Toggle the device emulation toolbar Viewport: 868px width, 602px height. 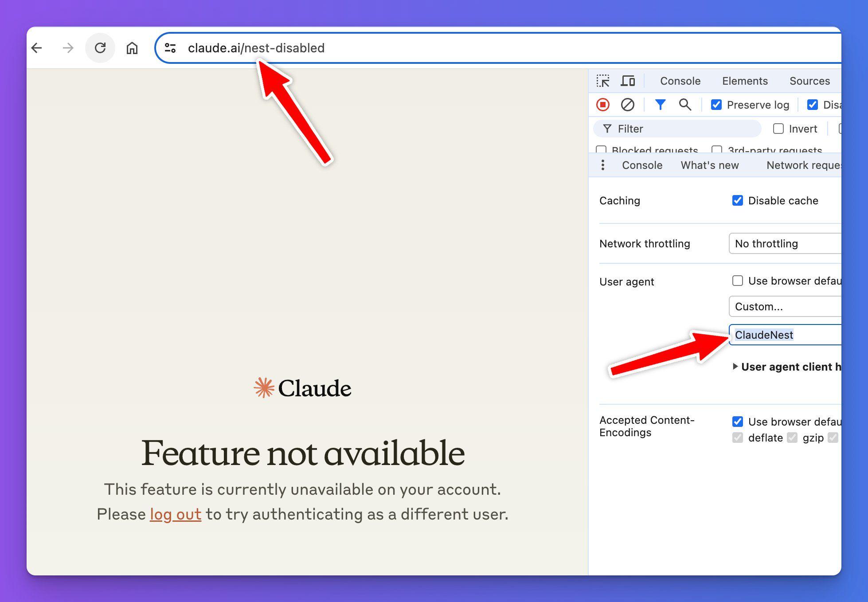tap(628, 81)
